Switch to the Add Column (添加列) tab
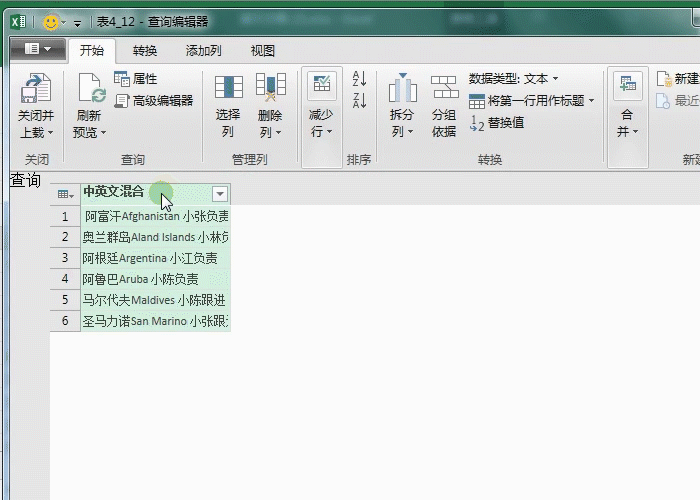 click(203, 51)
